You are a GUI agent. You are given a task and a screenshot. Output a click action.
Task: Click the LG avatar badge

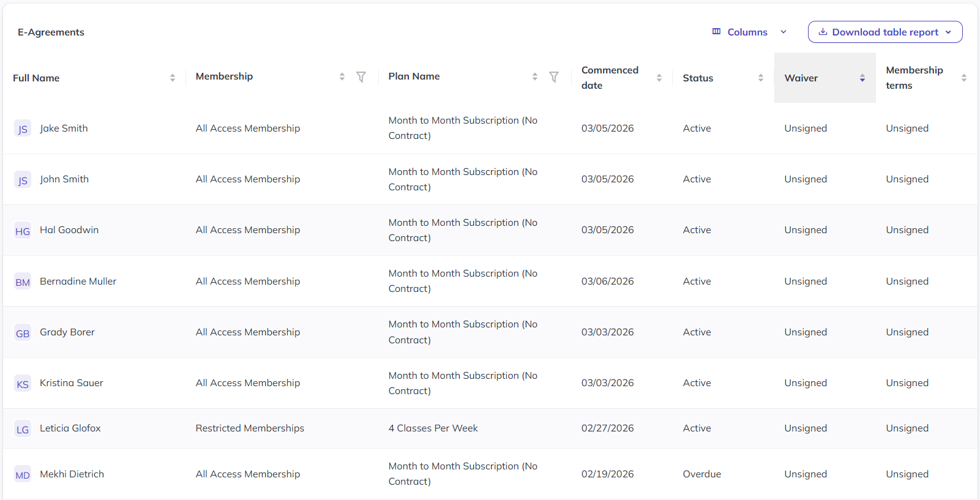(x=23, y=429)
